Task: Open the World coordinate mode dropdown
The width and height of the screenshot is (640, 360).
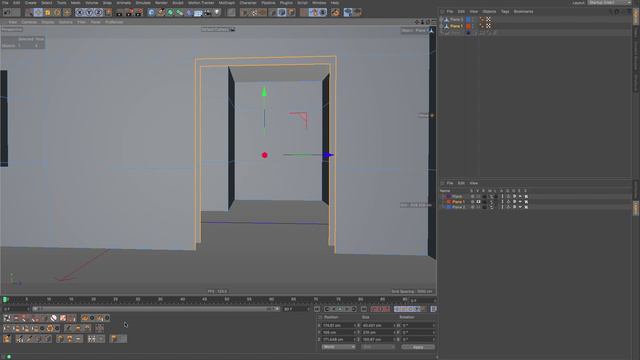Action: click(338, 347)
